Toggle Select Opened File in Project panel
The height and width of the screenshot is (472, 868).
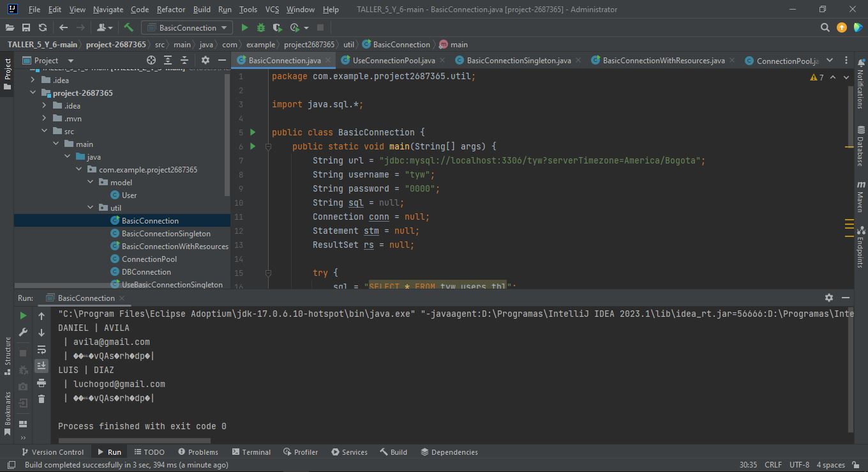tap(151, 59)
